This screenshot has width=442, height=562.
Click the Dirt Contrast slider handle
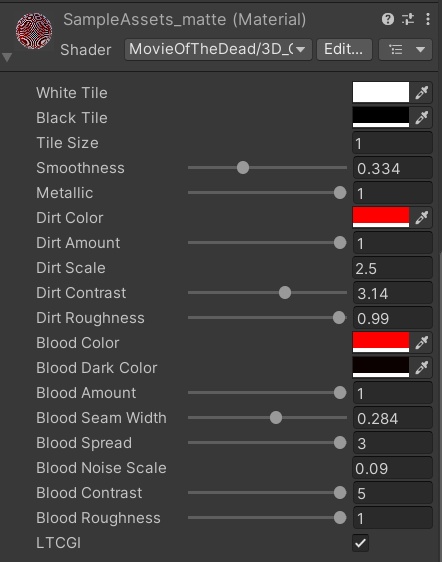click(x=285, y=293)
